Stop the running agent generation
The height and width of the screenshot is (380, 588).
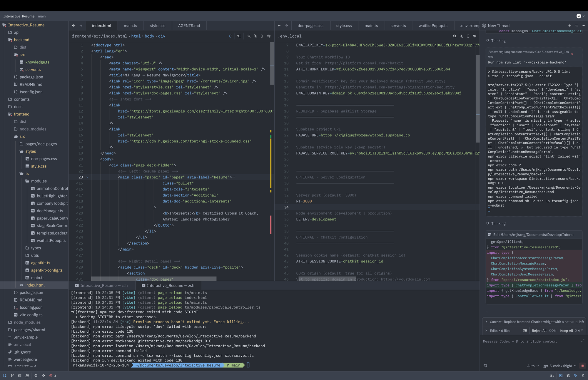coord(582,366)
